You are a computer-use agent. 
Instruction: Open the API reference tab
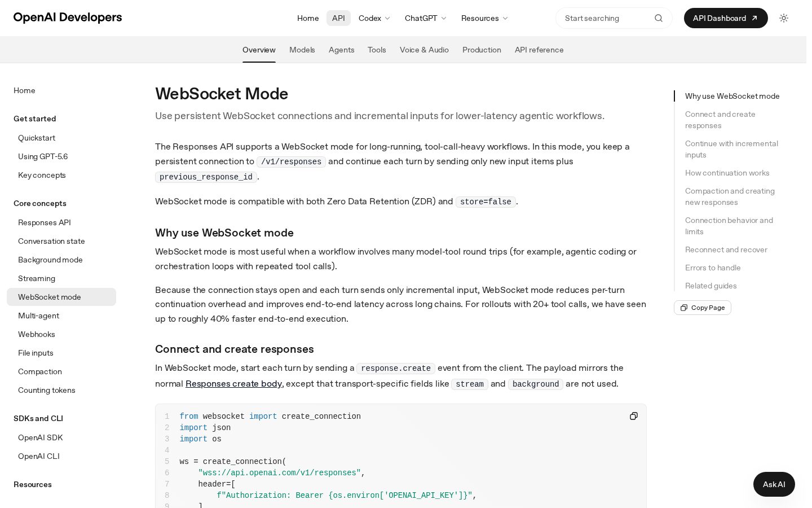tap(539, 50)
